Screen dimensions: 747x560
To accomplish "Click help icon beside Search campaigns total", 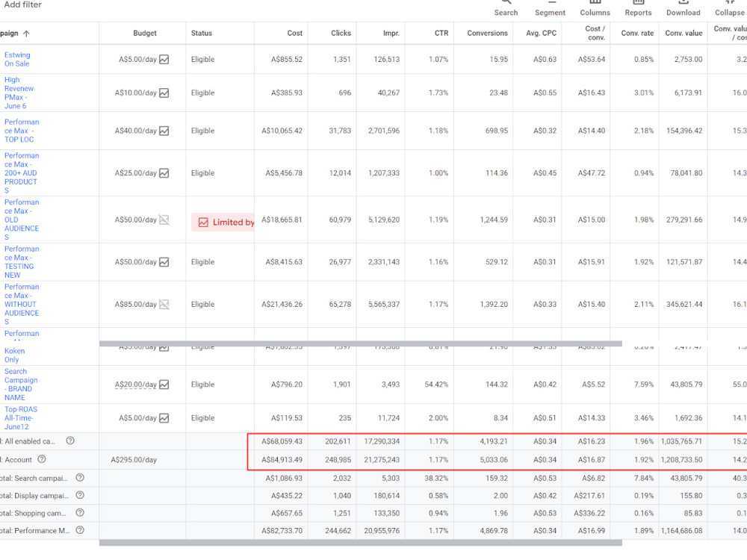I will pyautogui.click(x=80, y=478).
